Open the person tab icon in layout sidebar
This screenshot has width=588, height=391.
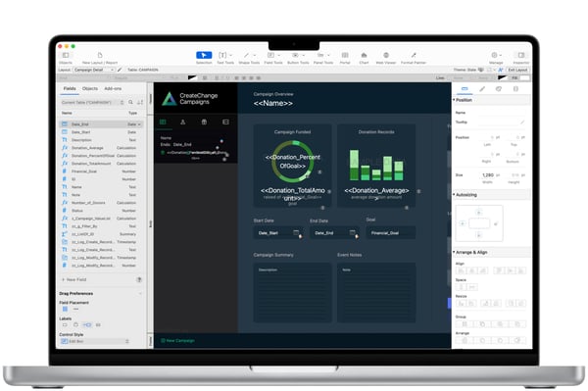click(x=182, y=122)
